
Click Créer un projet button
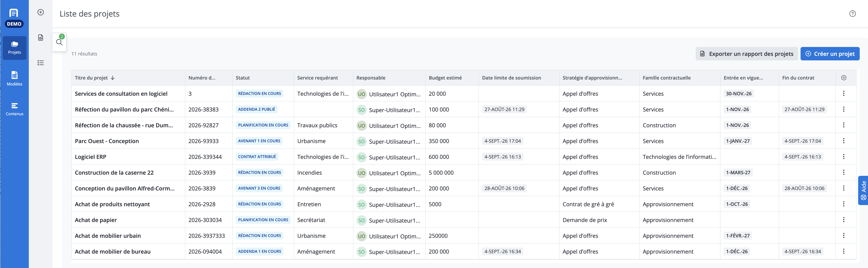click(830, 54)
